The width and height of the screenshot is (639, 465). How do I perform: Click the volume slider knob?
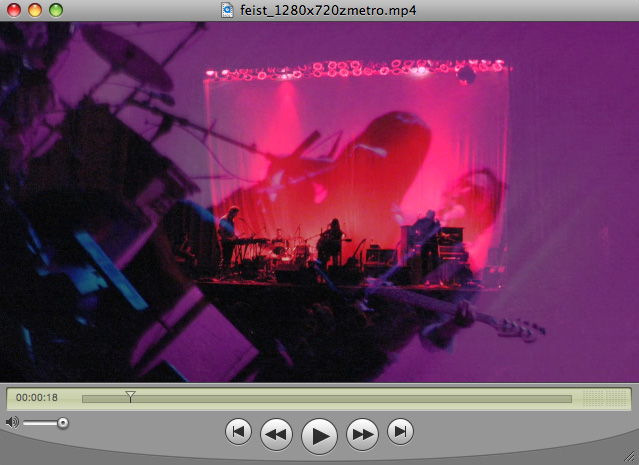point(62,423)
